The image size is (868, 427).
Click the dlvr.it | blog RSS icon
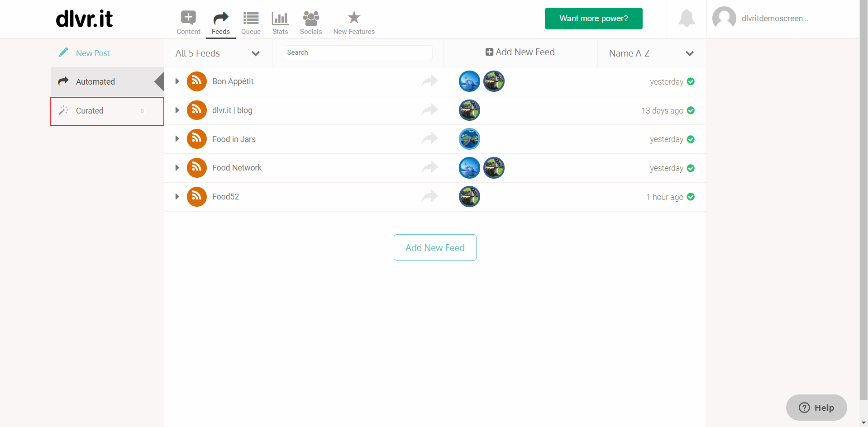(197, 110)
